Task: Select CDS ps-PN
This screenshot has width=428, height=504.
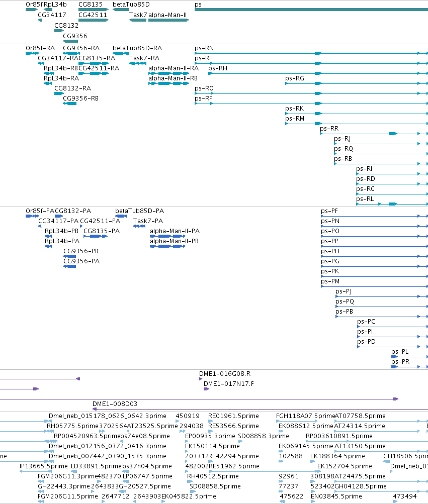Action: pyautogui.click(x=330, y=221)
